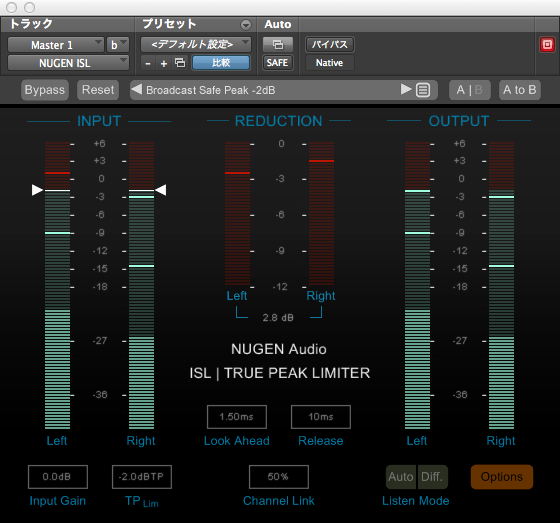Open the Options panel
Screen dimensions: 560x523
tap(502, 477)
